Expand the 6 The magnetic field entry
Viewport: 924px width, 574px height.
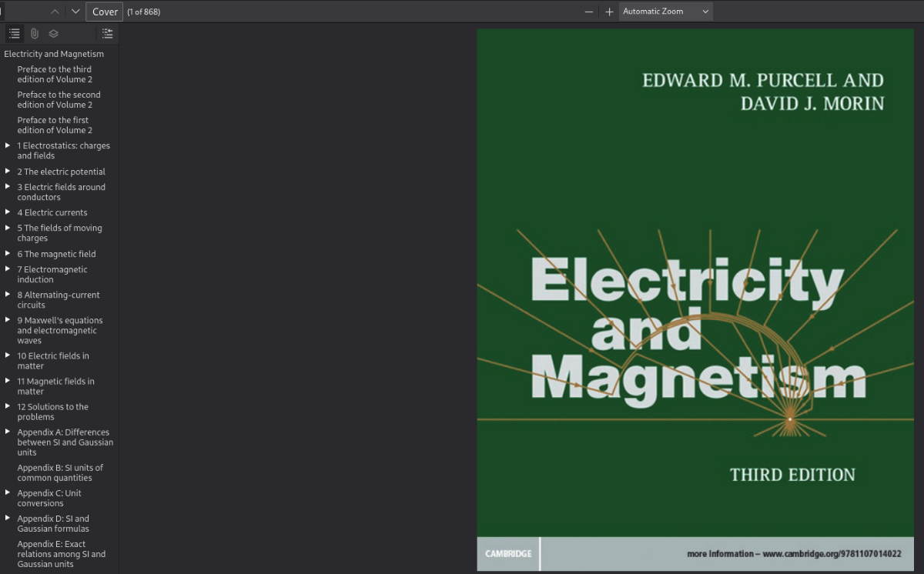[8, 254]
